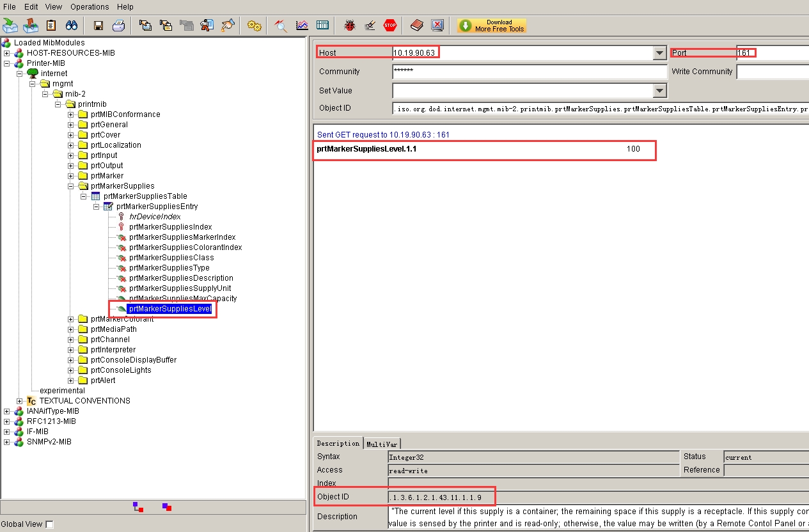This screenshot has width=809, height=532.
Task: Expand the prtAlert folder node
Action: 71,380
